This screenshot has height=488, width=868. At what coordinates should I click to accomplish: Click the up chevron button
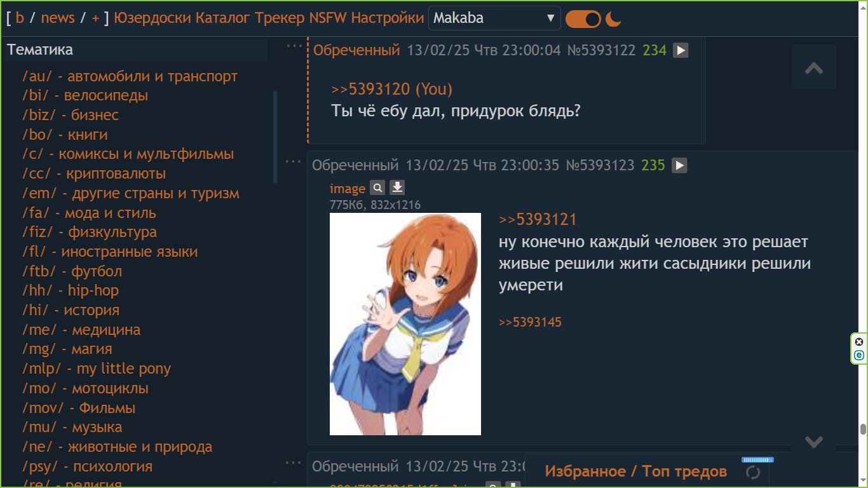pyautogui.click(x=814, y=67)
